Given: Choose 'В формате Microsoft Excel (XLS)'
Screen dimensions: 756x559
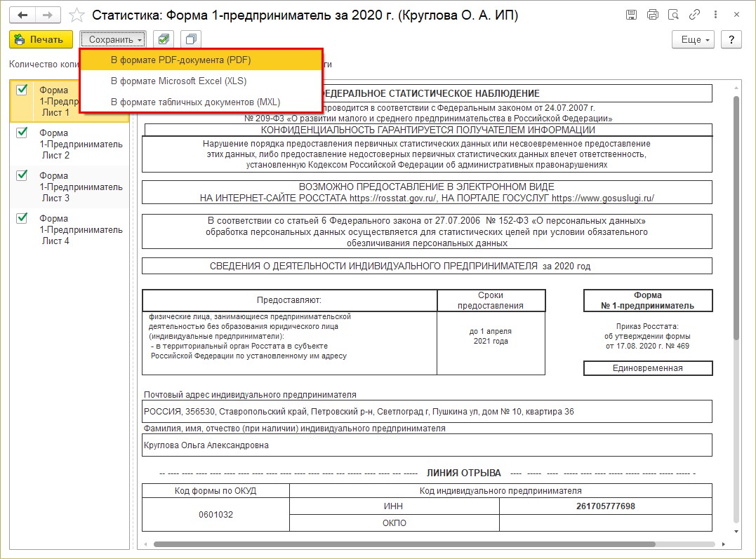Looking at the screenshot, I should pos(201,81).
